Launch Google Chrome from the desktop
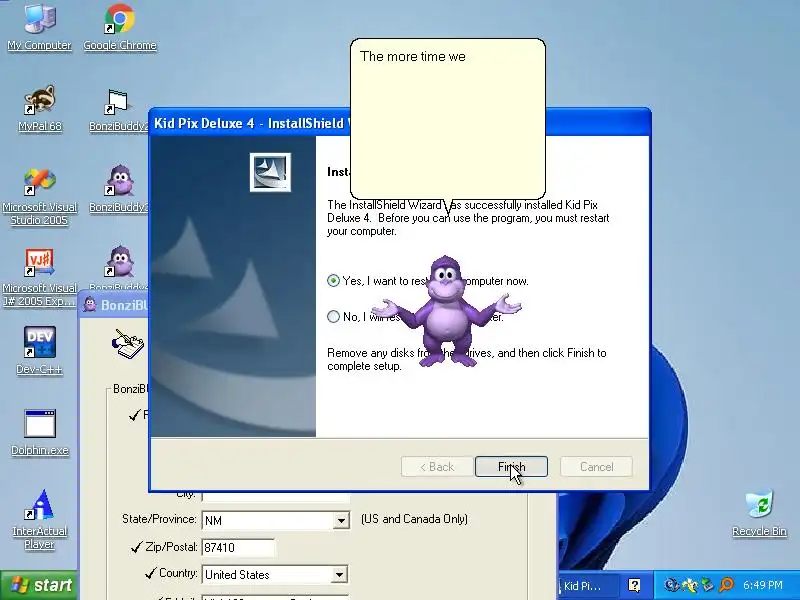Screen dimensions: 800x600 coord(119,27)
